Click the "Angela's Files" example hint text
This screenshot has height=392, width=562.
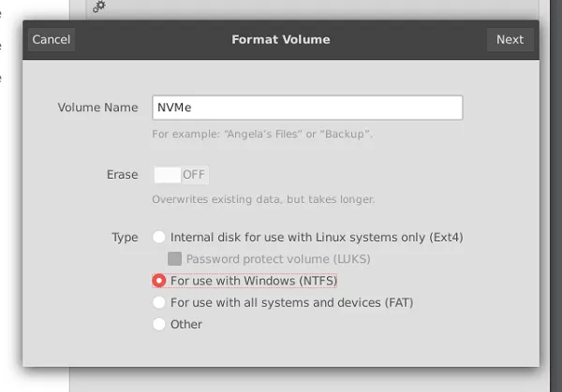tap(262, 134)
